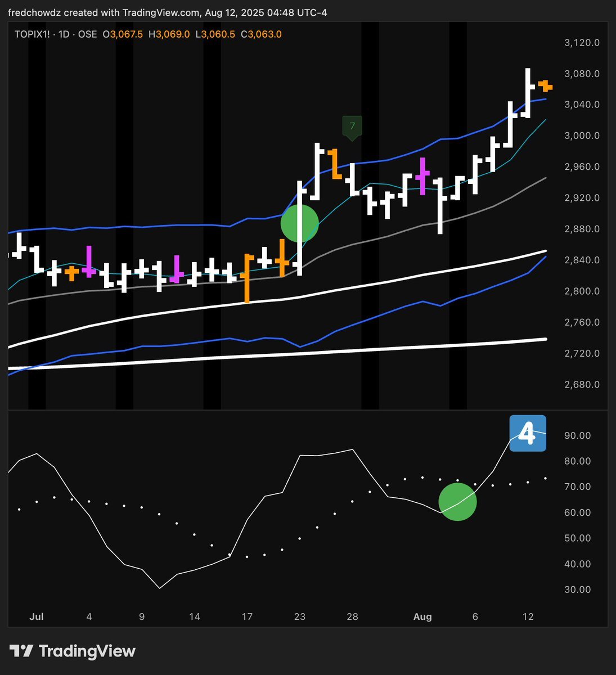This screenshot has width=616, height=675.
Task: Click the OSE exchange label
Action: [87, 34]
